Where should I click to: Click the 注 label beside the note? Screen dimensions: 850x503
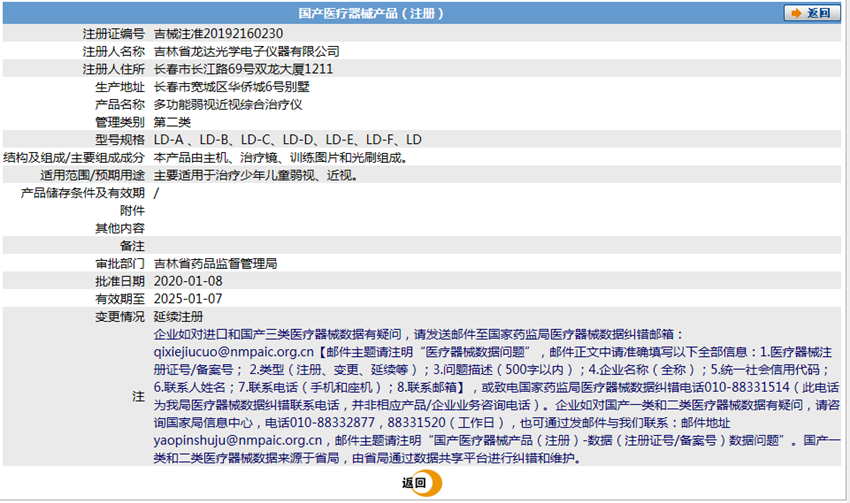click(138, 396)
